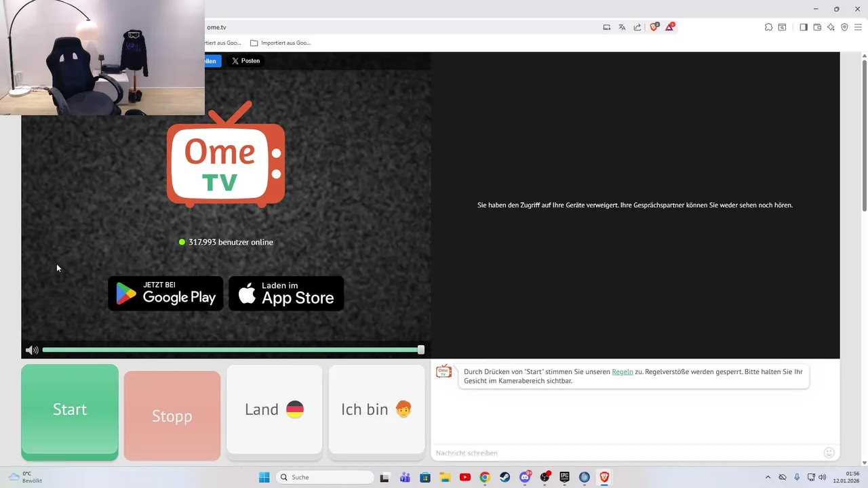Click the volume slider handle
This screenshot has height=488, width=868.
pos(421,350)
